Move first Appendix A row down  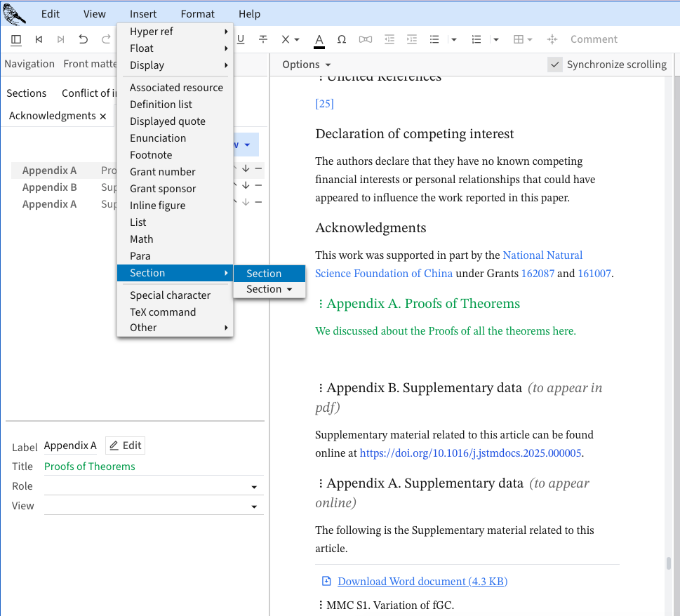coord(246,169)
